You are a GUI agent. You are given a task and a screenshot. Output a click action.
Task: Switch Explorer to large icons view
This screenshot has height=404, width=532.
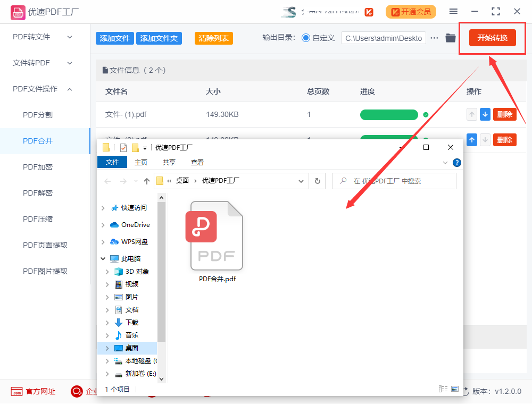tap(455, 389)
